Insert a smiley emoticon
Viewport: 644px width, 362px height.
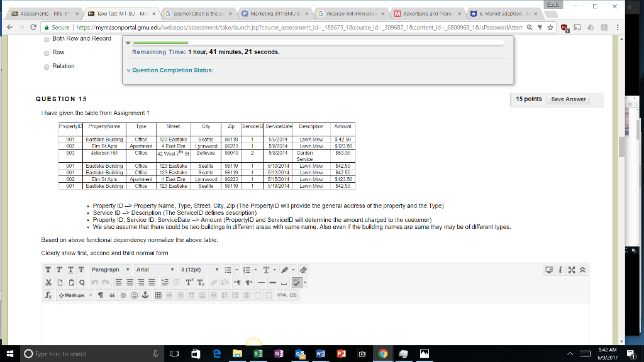point(135,295)
